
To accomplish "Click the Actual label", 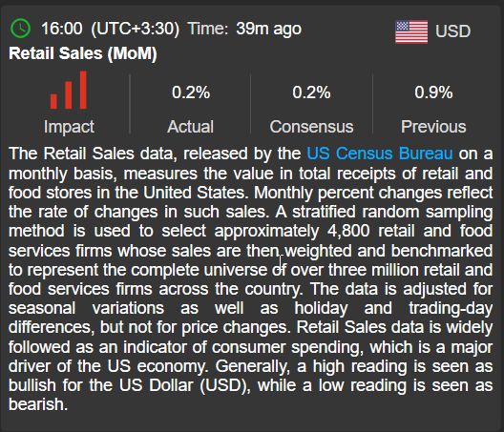I will click(x=190, y=127).
